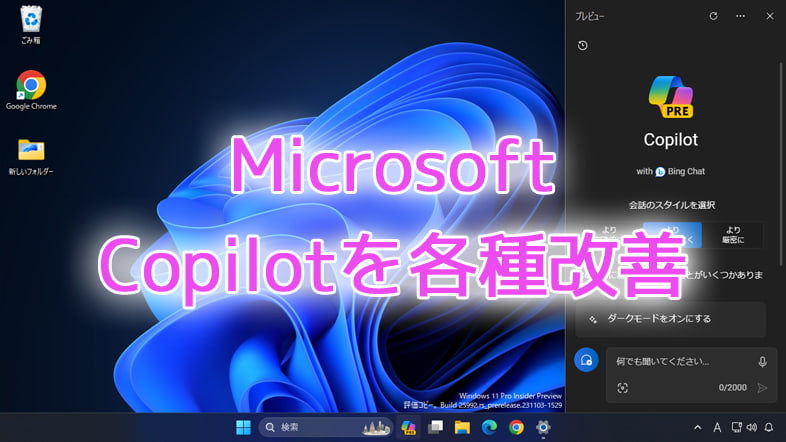Activate the Copilot microphone input
Image resolution: width=786 pixels, height=442 pixels.
(762, 362)
